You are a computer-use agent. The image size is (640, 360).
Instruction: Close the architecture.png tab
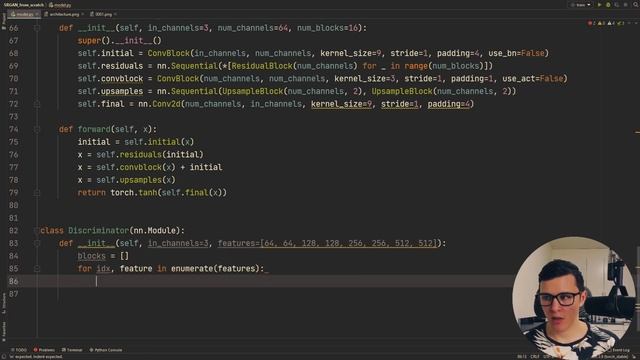(x=82, y=14)
